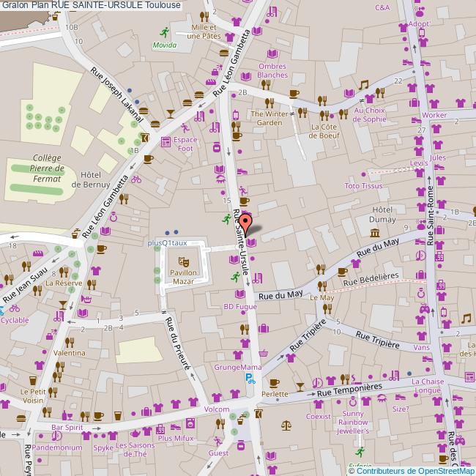Click the eyelash icon left of Size?

tap(380, 398)
